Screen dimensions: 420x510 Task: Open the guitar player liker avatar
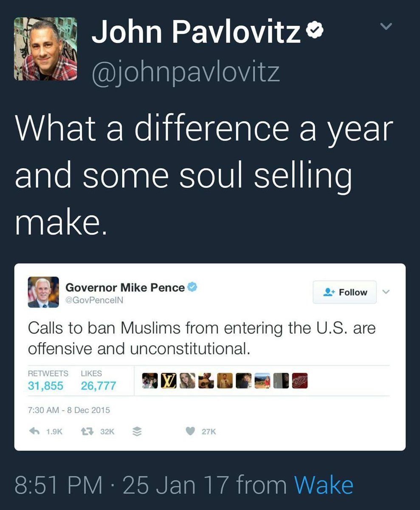pyautogui.click(x=207, y=381)
